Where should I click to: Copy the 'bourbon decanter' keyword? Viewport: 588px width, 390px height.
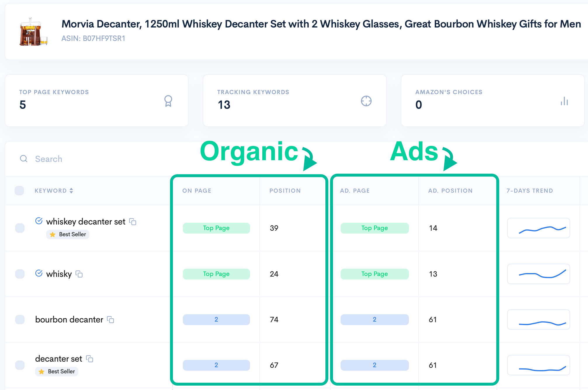tap(110, 320)
